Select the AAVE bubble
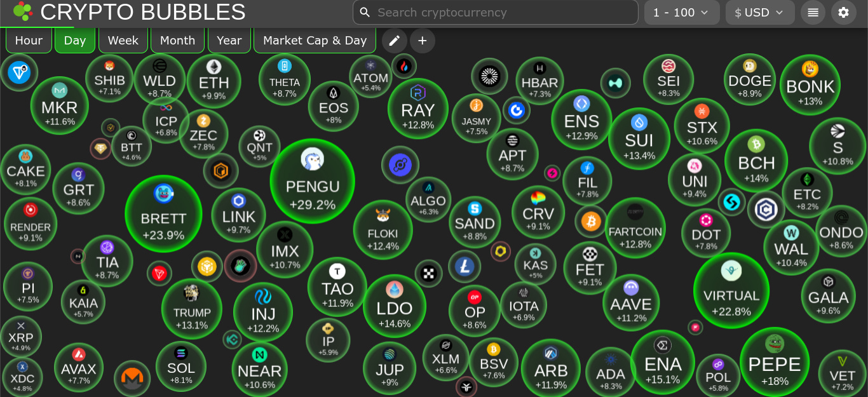 pyautogui.click(x=631, y=303)
